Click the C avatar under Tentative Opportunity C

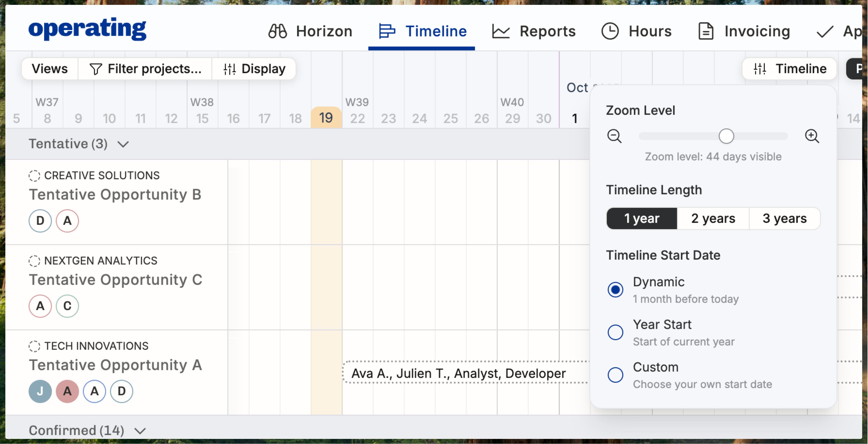(67, 306)
